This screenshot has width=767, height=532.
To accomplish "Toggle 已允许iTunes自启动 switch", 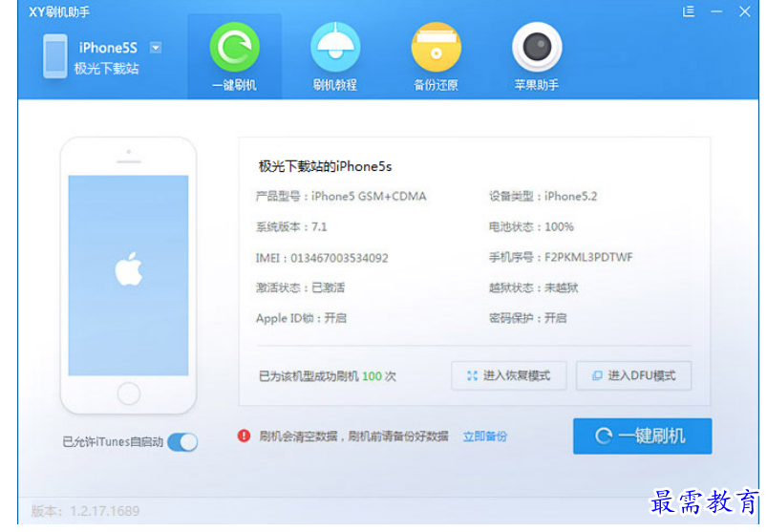I will tap(182, 442).
